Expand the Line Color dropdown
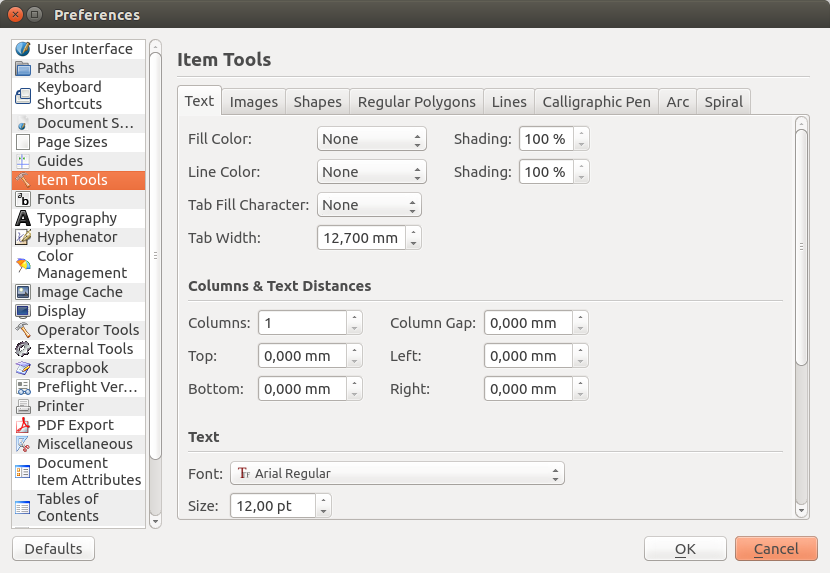 (x=371, y=172)
